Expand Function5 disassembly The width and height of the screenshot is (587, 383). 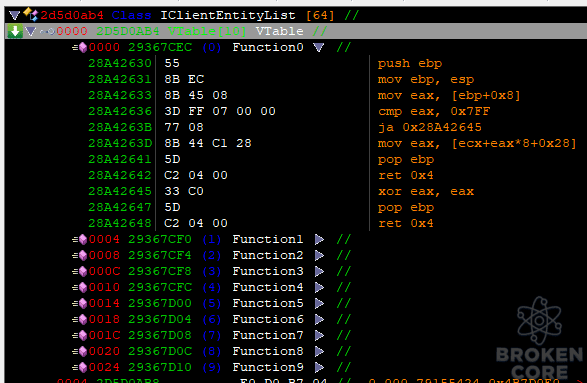point(319,303)
